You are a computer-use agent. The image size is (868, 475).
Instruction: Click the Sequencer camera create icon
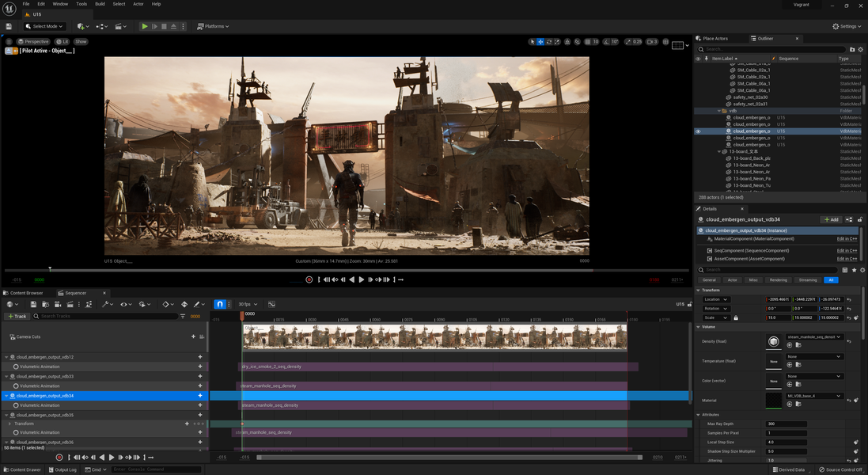[x=58, y=304]
